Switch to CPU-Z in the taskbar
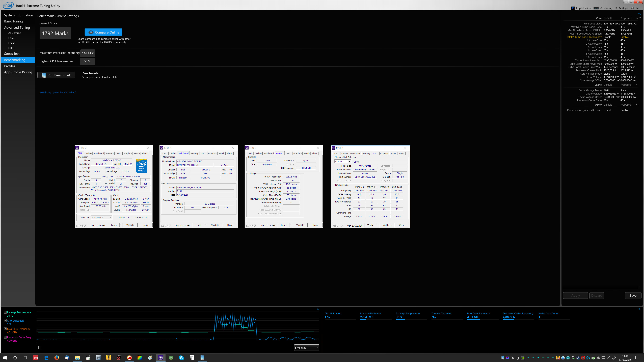The height and width of the screenshot is (362, 644). tap(160, 358)
